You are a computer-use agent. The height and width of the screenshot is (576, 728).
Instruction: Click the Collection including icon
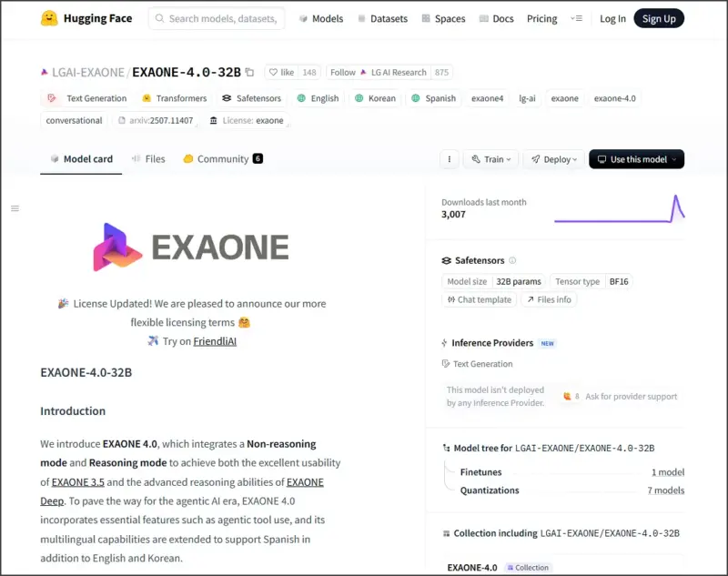446,533
